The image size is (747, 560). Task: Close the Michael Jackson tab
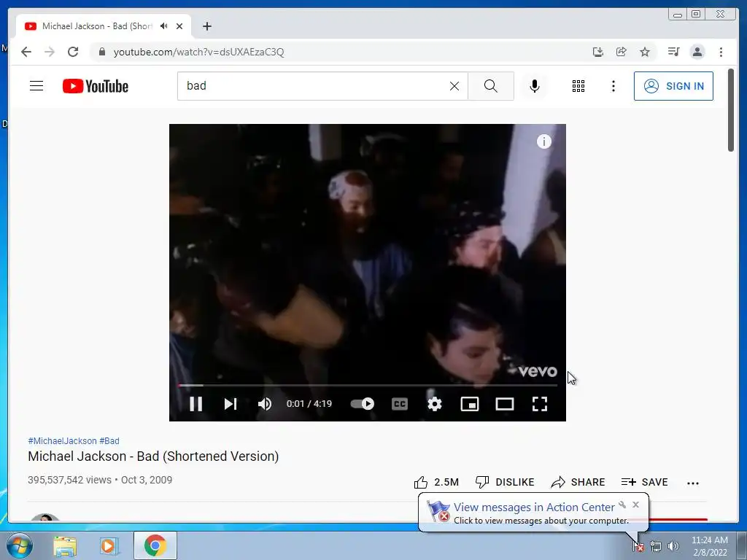click(179, 26)
